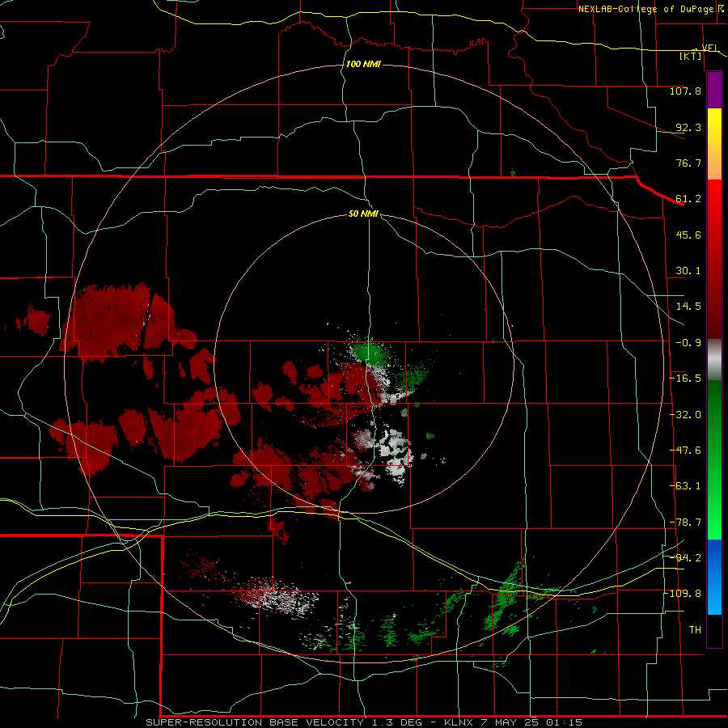Select the -63.1 scale label

(x=685, y=486)
